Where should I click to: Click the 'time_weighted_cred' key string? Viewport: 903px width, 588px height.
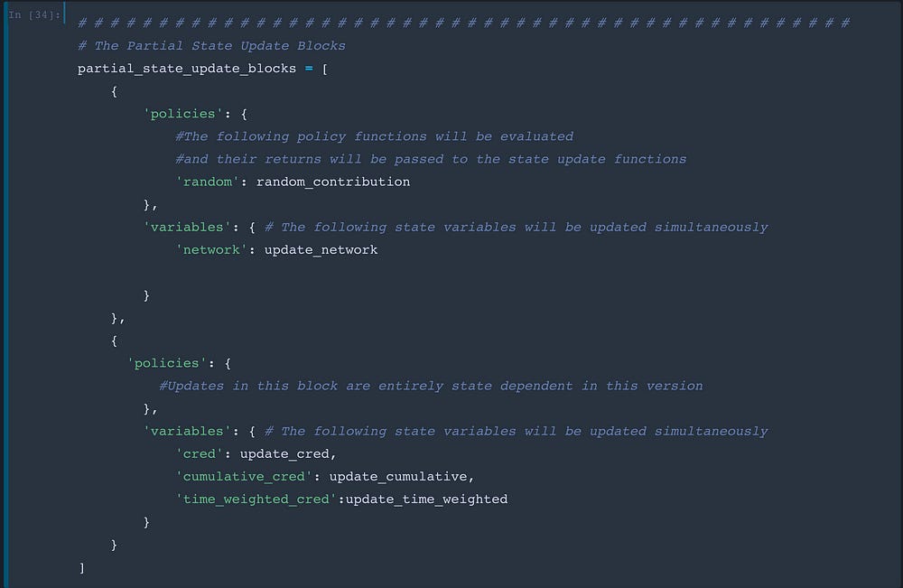pos(256,499)
